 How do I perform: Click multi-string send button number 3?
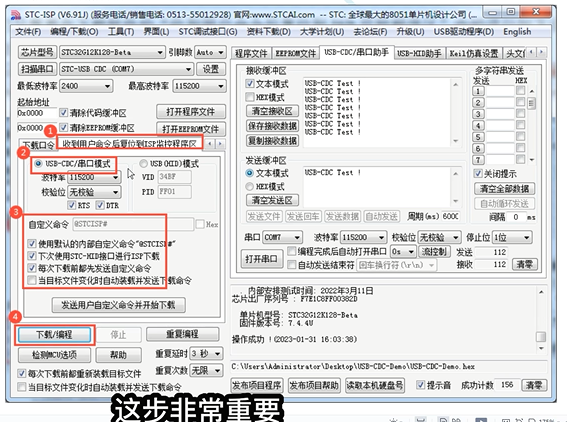click(478, 114)
